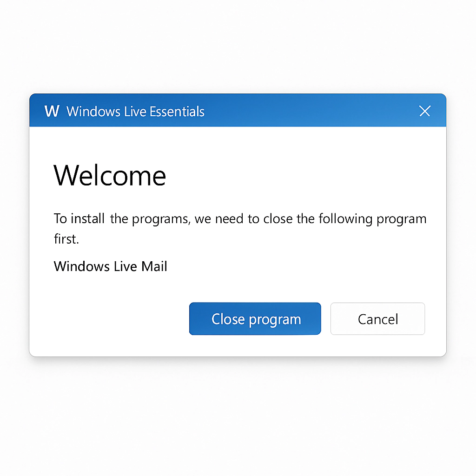Click the word 'Mail' in the program name
Viewport: 476px width, 476px height.
point(154,266)
